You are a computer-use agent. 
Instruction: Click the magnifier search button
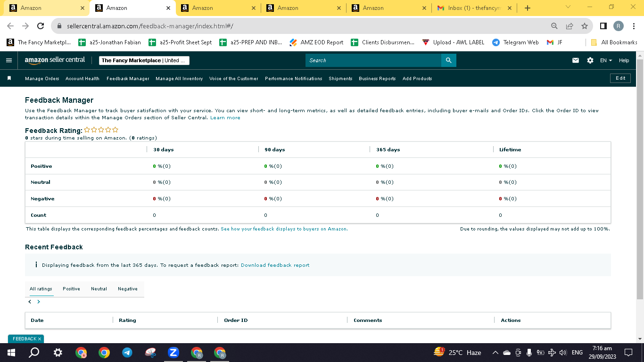click(x=448, y=60)
